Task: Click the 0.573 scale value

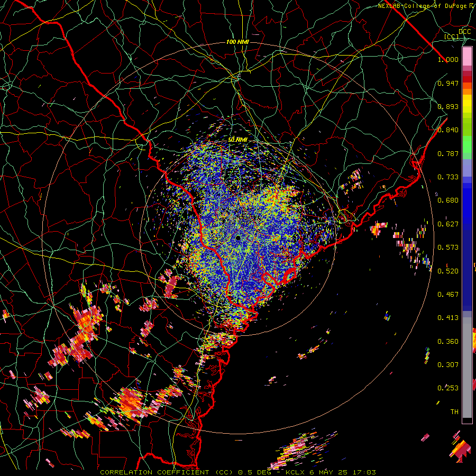Action: coord(448,248)
